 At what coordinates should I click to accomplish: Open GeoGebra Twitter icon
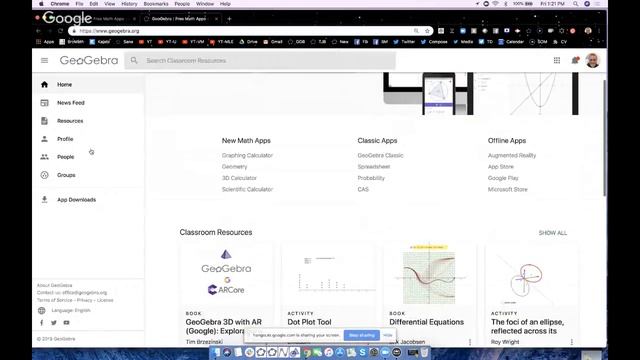54,322
